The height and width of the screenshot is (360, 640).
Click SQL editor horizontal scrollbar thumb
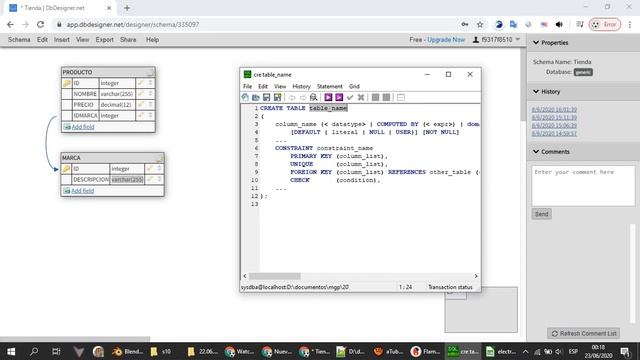[x=275, y=276]
